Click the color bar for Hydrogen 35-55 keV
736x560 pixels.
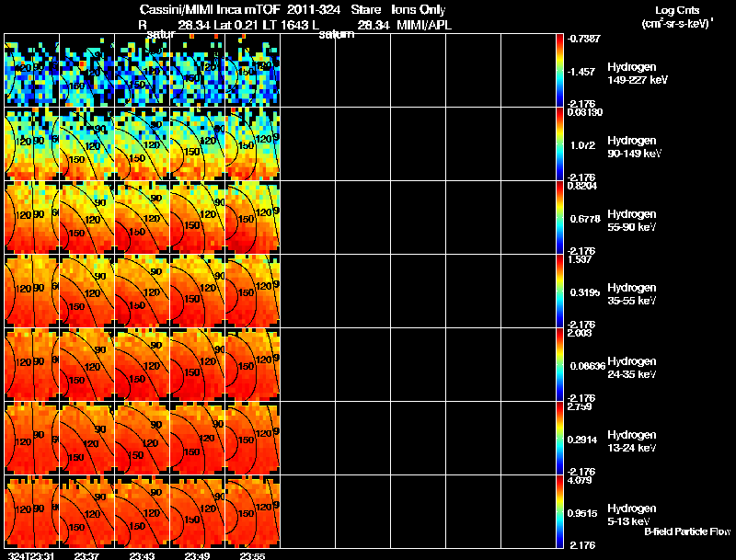[x=559, y=291]
